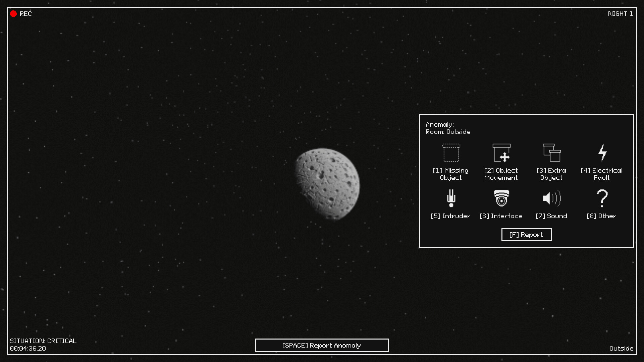Click the [SPACE] Report Anomaly button
The height and width of the screenshot is (362, 644).
pyautogui.click(x=321, y=345)
